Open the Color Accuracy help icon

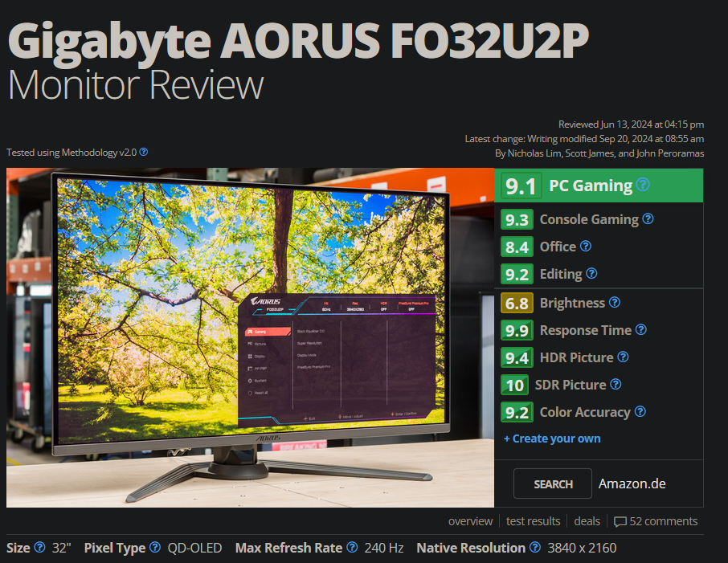640,412
